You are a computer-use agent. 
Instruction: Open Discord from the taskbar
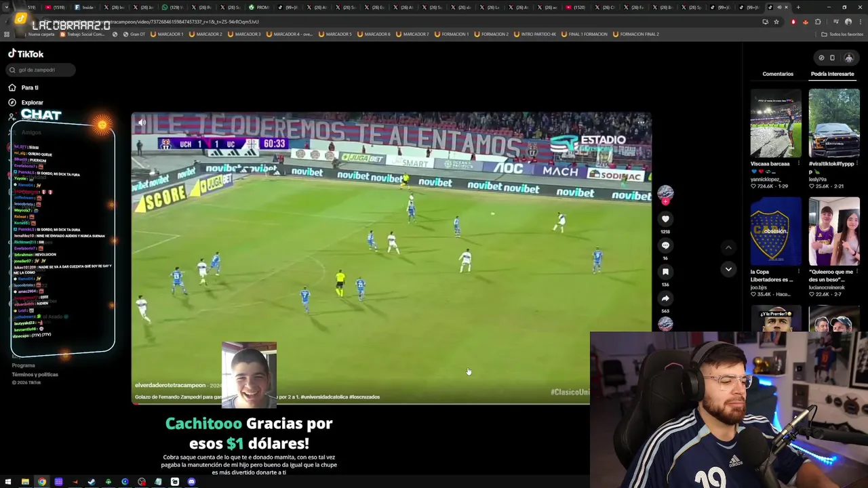click(x=191, y=482)
